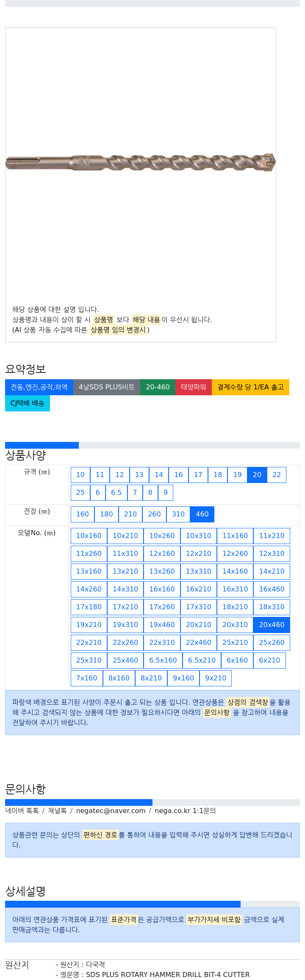Image resolution: width=305 pixels, height=980 pixels.
Task: Choose the 6.5 diameter spec button
Action: [116, 493]
